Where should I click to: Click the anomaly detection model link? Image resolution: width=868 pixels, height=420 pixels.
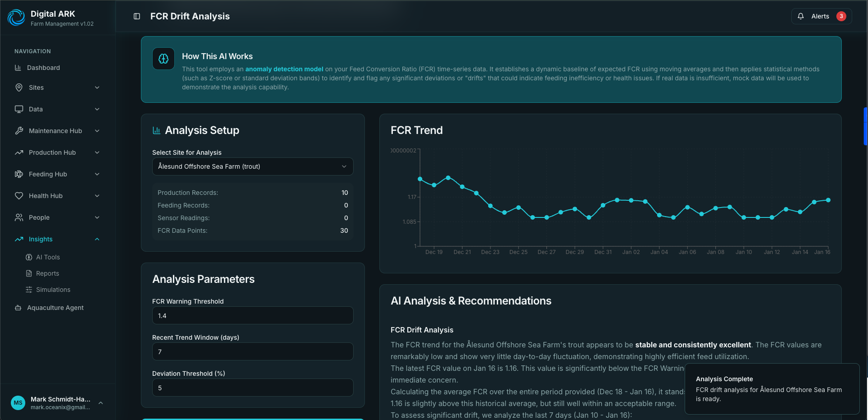click(284, 69)
